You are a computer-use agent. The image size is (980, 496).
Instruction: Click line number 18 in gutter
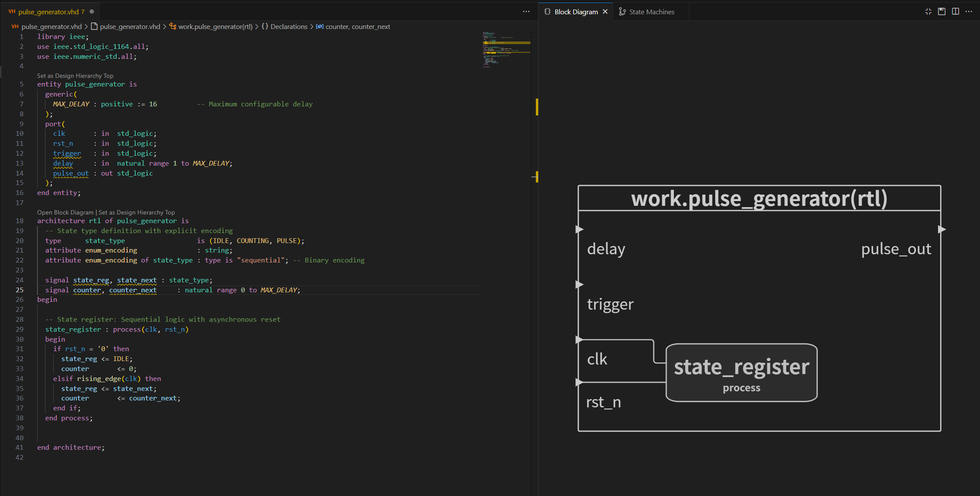20,221
